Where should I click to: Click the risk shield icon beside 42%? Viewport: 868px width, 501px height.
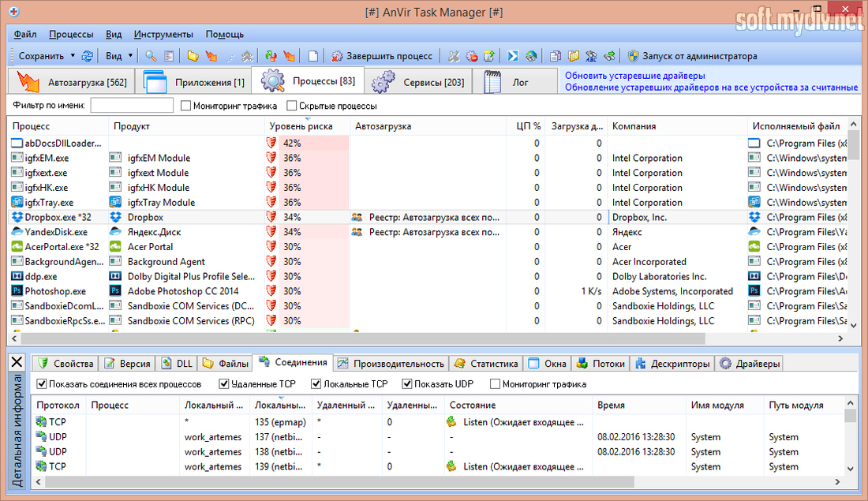(271, 143)
